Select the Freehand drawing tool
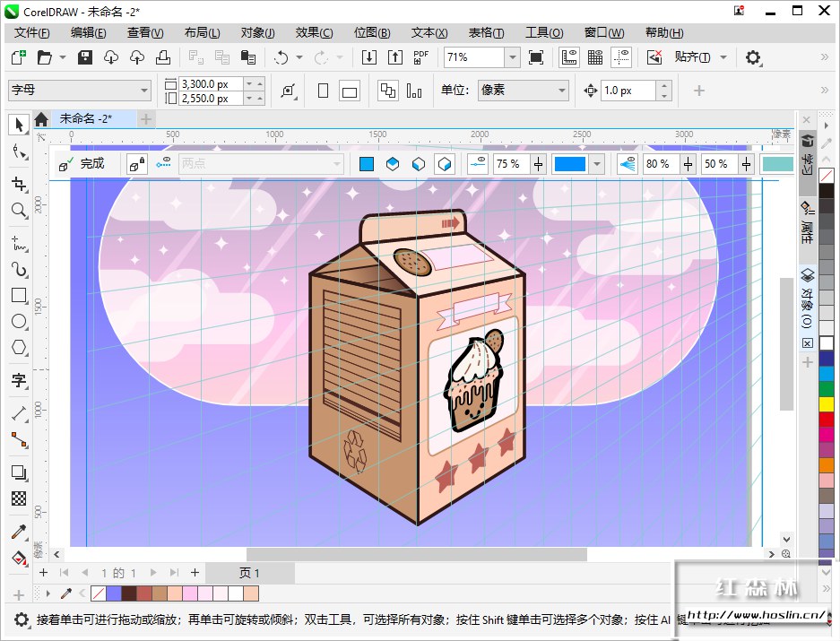 point(19,243)
